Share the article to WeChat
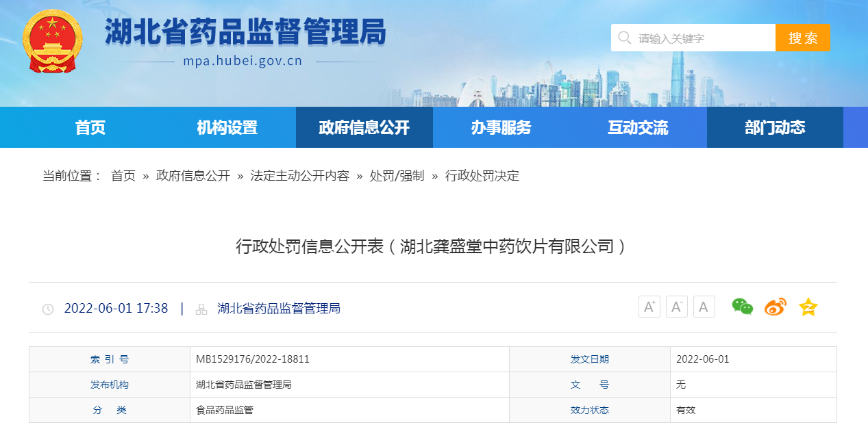The height and width of the screenshot is (427, 868). 742,307
